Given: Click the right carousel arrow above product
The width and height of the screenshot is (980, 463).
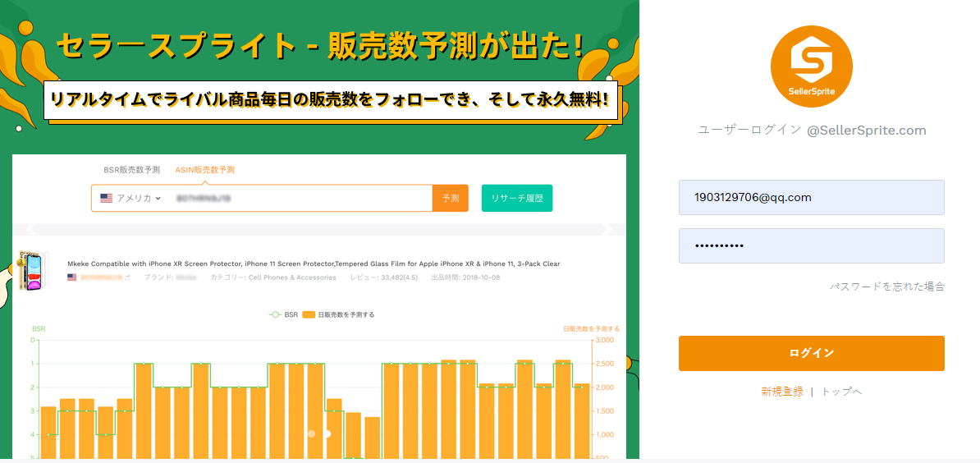Looking at the screenshot, I should point(607,229).
